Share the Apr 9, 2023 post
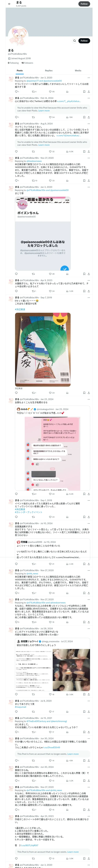This screenshot has height=868, width=98. [x=89, y=291]
